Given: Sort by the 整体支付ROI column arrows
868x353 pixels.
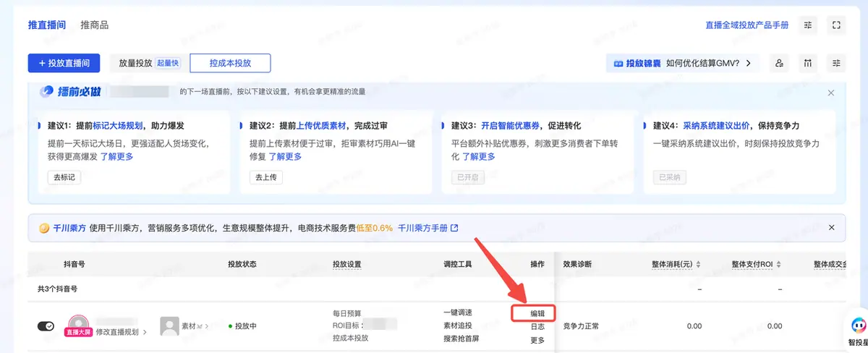Looking at the screenshot, I should click(780, 265).
